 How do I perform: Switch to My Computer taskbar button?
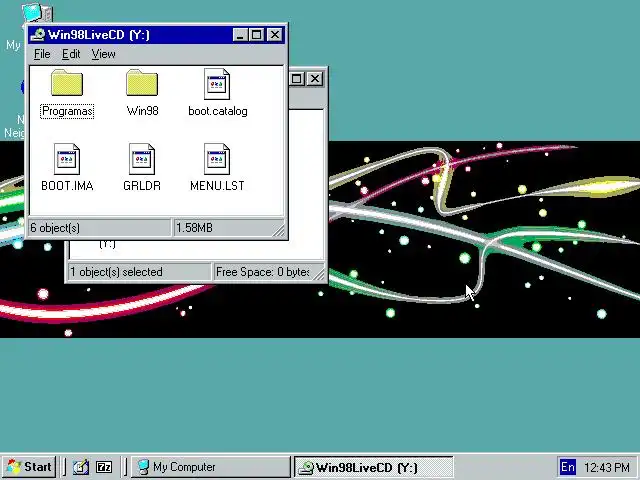[x=211, y=467]
